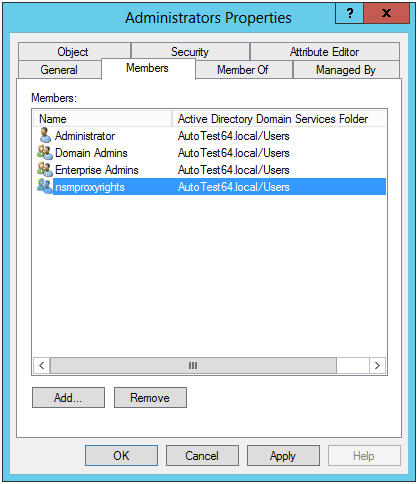This screenshot has width=419, height=484.
Task: Select the Enterprise Admins member name
Action: 97,170
